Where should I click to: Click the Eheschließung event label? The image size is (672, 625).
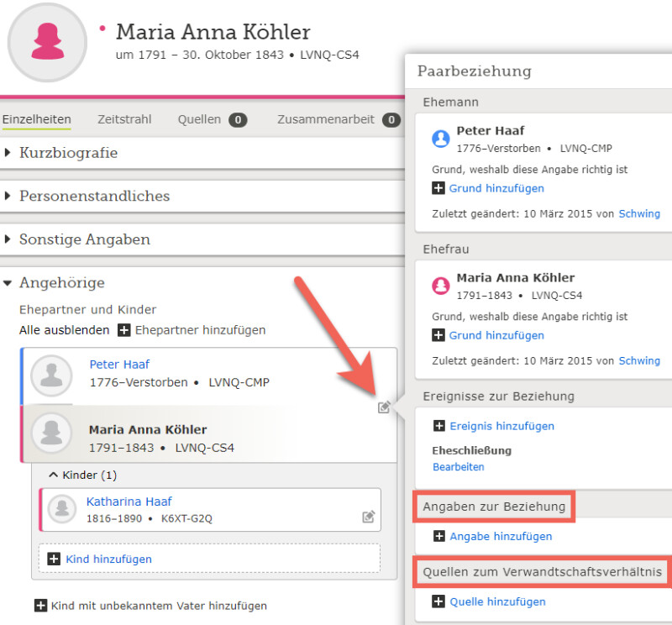[472, 450]
